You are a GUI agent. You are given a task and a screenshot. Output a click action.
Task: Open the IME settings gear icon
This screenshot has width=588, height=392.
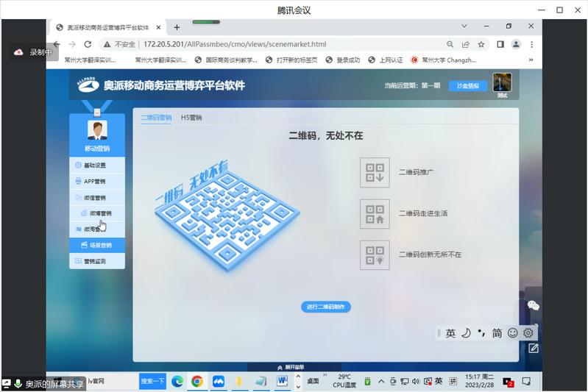point(528,333)
